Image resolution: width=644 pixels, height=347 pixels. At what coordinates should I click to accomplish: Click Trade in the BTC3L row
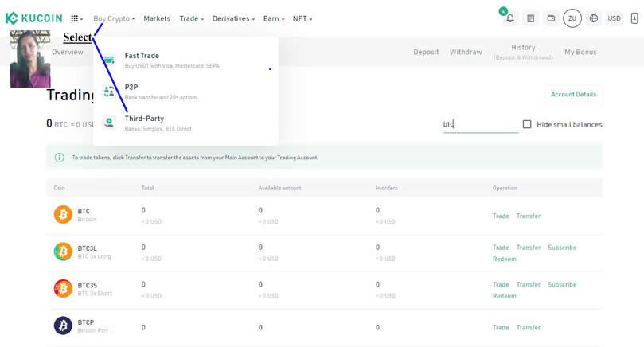[501, 248]
